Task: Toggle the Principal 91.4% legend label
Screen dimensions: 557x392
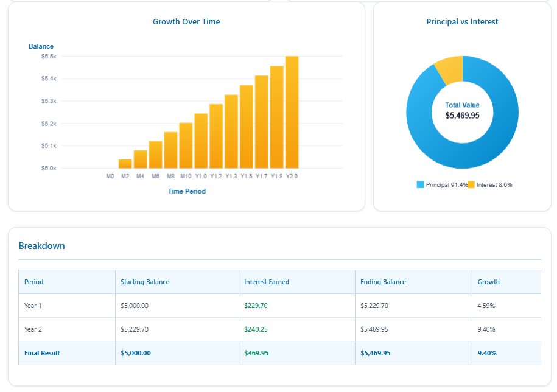Action: [x=446, y=185]
